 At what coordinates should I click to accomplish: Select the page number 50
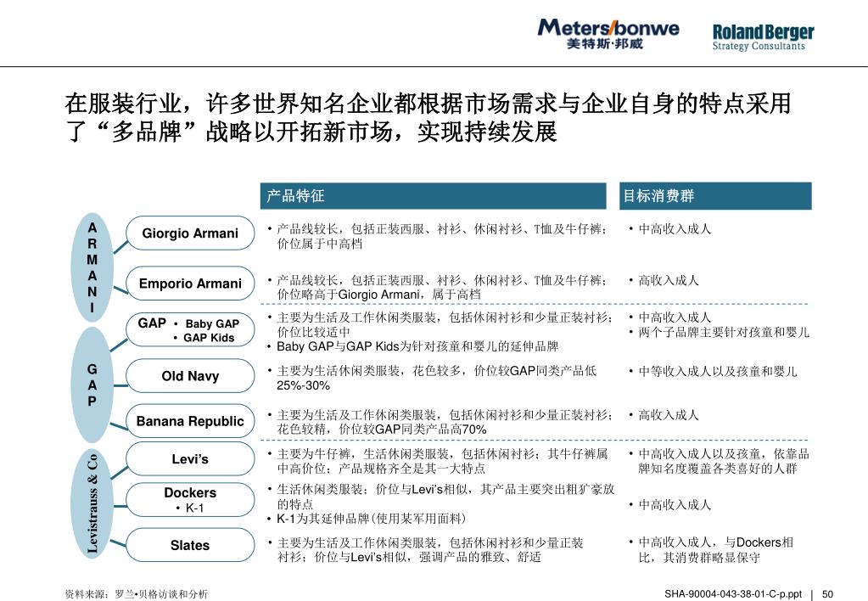827,594
